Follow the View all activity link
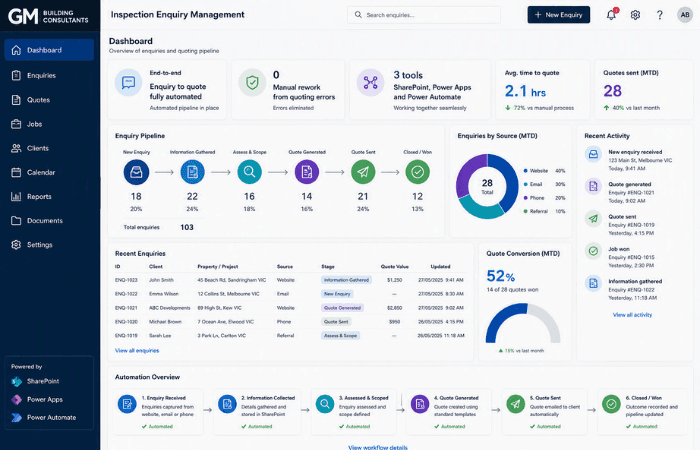Image resolution: width=700 pixels, height=450 pixels. coord(632,315)
